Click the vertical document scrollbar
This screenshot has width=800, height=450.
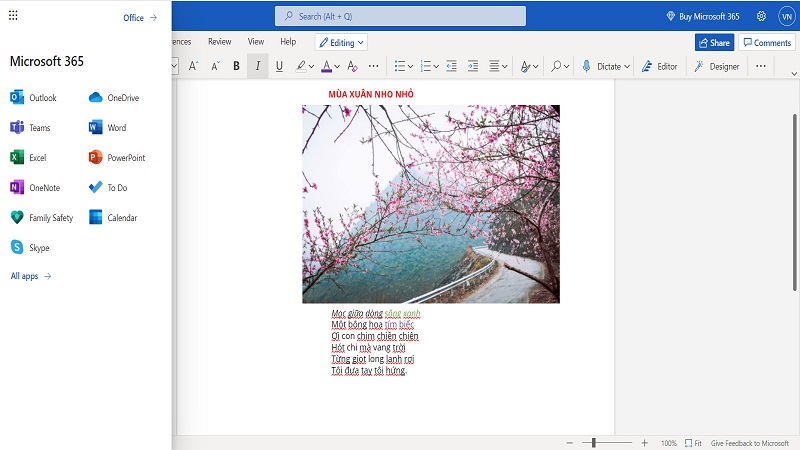tap(795, 202)
